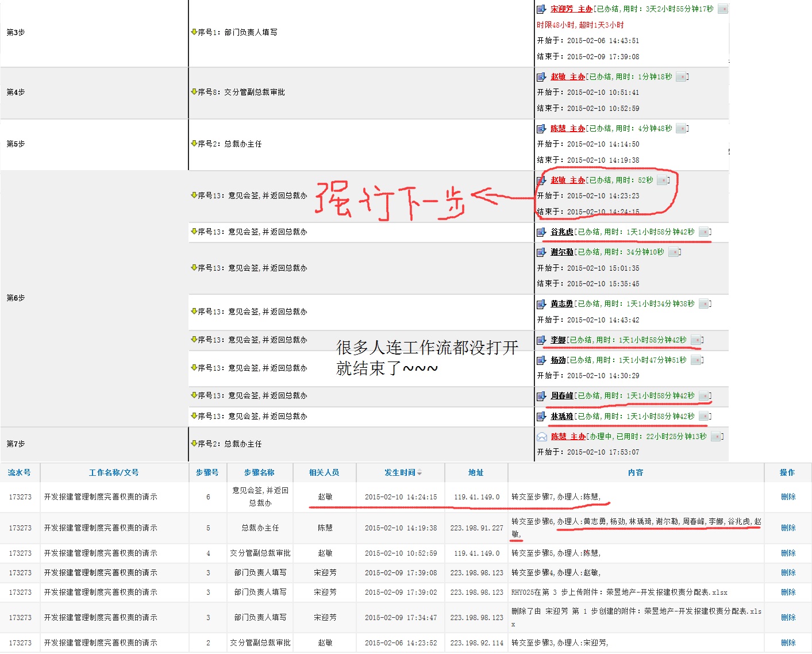Click the calendar icon after 陈慧's 4分钟48秒
This screenshot has width=812, height=654.
point(681,129)
